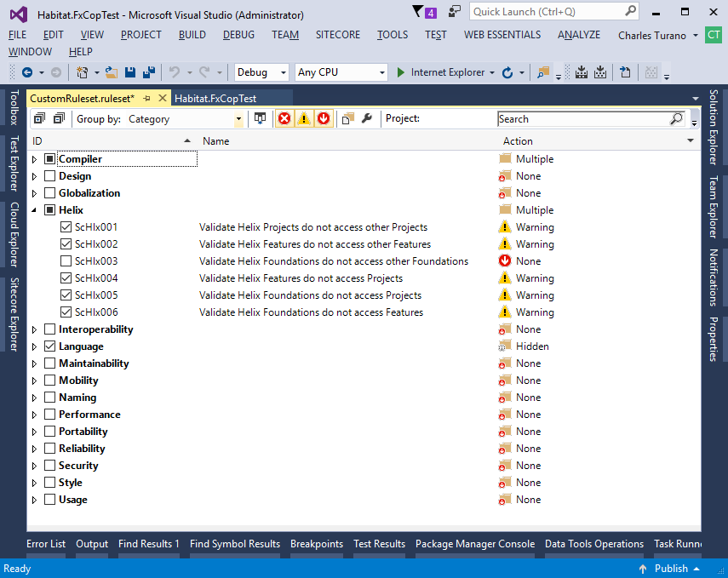Start debugging with green play arrow

[x=400, y=72]
